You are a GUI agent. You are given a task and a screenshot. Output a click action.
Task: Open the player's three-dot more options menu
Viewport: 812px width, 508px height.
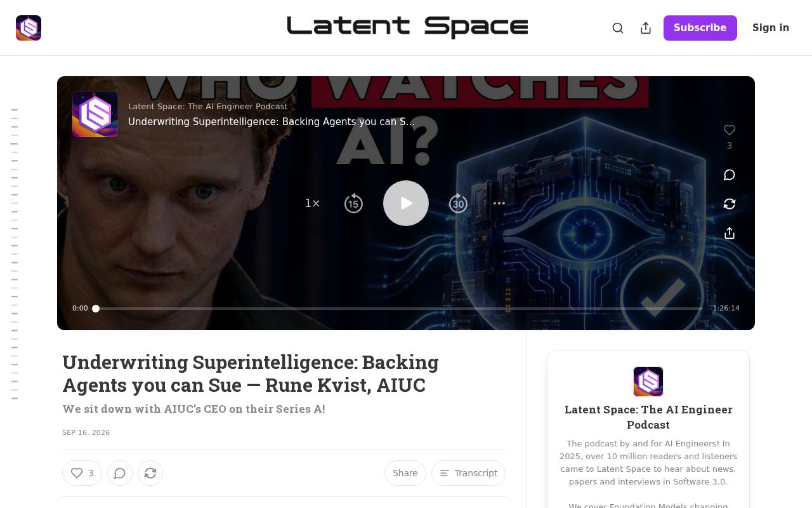(x=499, y=203)
